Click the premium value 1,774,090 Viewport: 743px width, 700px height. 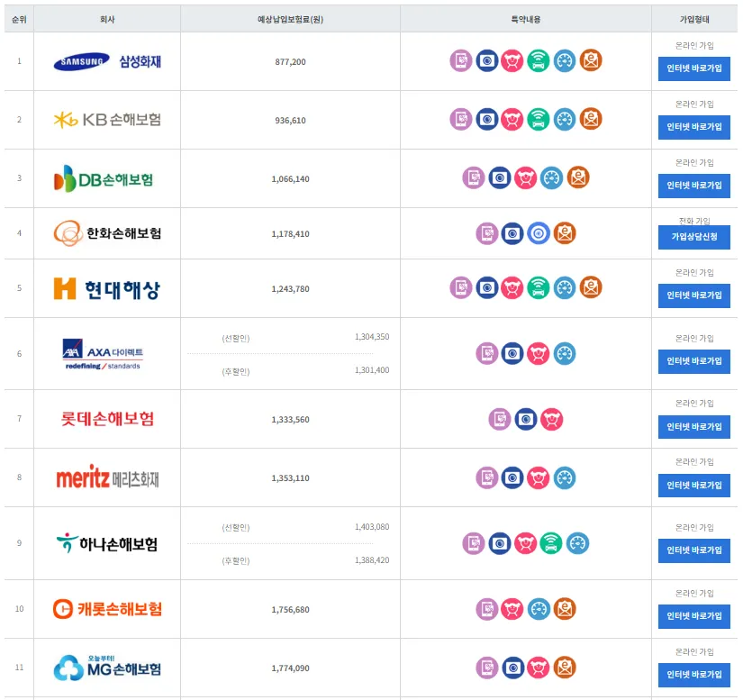290,668
